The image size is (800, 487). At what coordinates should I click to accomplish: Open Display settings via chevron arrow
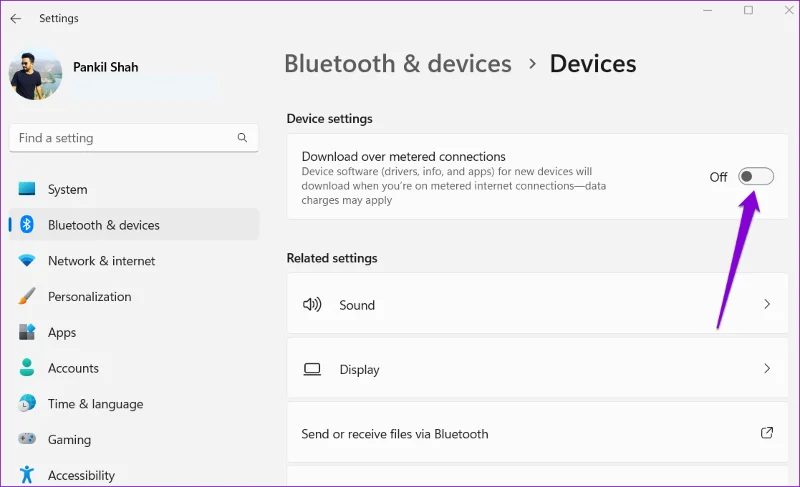pos(767,369)
